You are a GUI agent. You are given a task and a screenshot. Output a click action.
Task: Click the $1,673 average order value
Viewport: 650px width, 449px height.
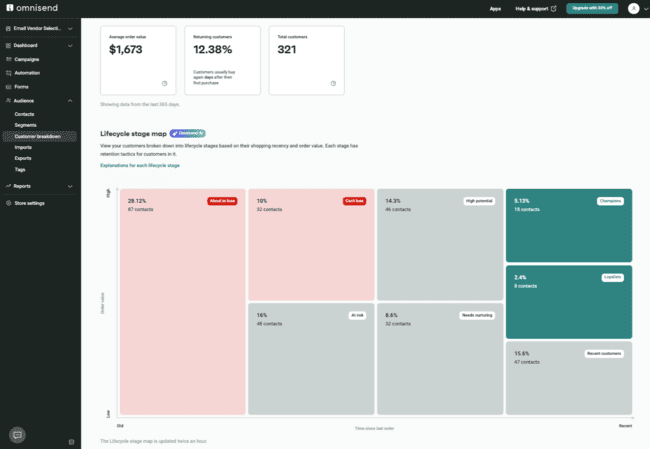pos(126,50)
